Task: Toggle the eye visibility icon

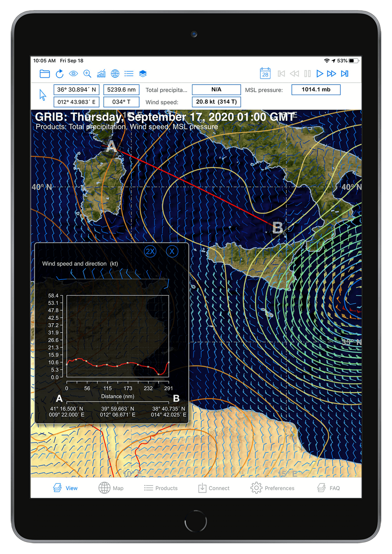Action: [x=73, y=74]
